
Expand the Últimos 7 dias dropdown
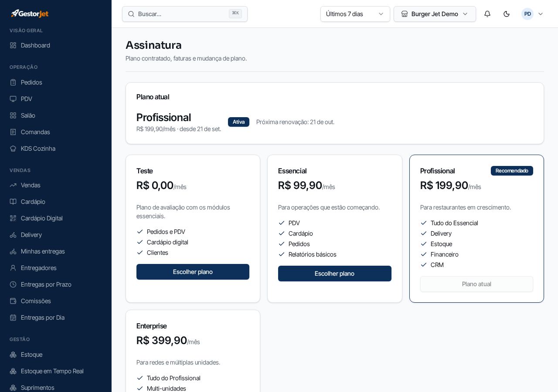(x=355, y=14)
